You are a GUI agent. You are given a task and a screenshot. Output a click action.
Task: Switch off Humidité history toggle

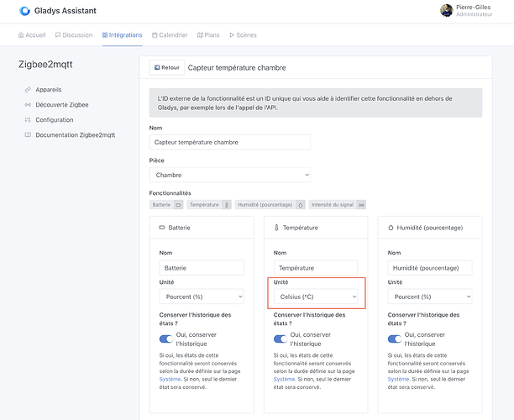click(x=396, y=339)
